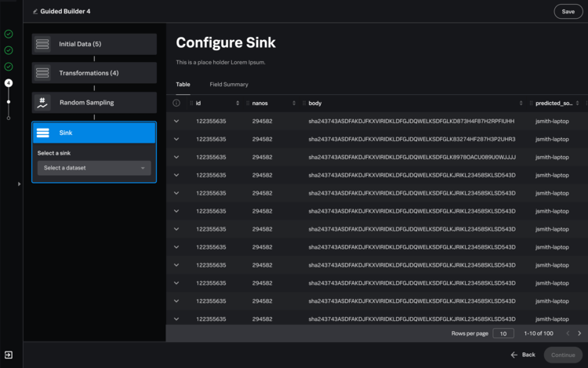
Task: Click the second green completed step checkmark
Action: point(9,50)
